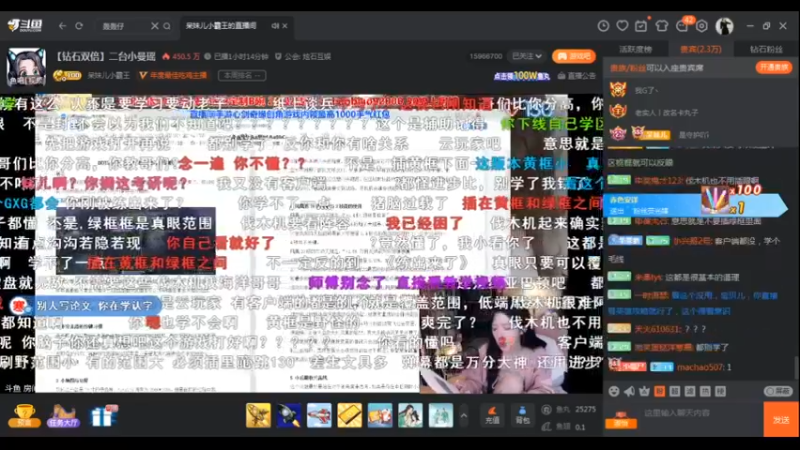Open watch history clock icon
Viewport: 800px width, 450px height.
pyautogui.click(x=603, y=26)
